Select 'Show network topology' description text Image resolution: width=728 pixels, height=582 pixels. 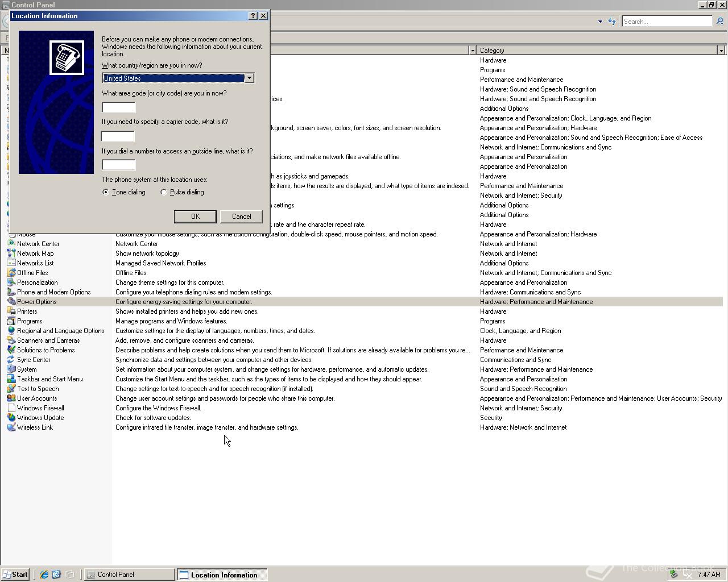147,253
